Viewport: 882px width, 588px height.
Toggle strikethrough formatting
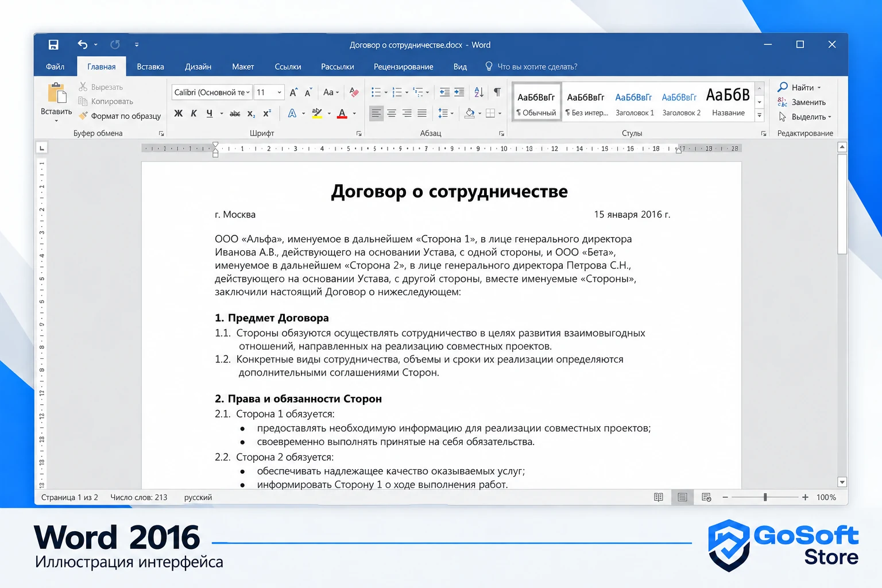[x=235, y=114]
